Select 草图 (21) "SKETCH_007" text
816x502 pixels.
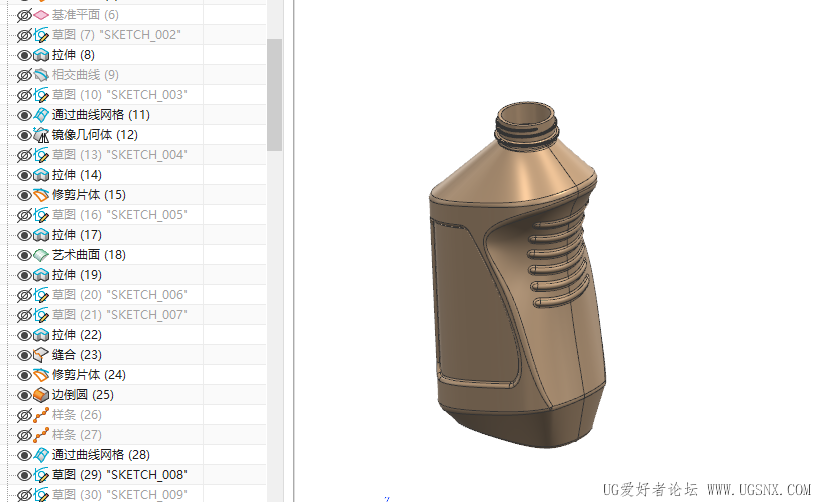120,315
